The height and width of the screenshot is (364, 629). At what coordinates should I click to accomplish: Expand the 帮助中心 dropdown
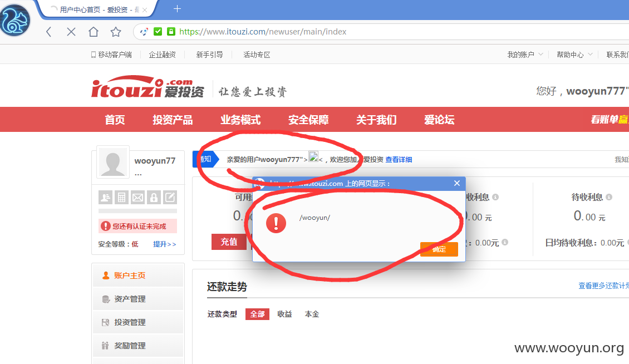(x=574, y=55)
